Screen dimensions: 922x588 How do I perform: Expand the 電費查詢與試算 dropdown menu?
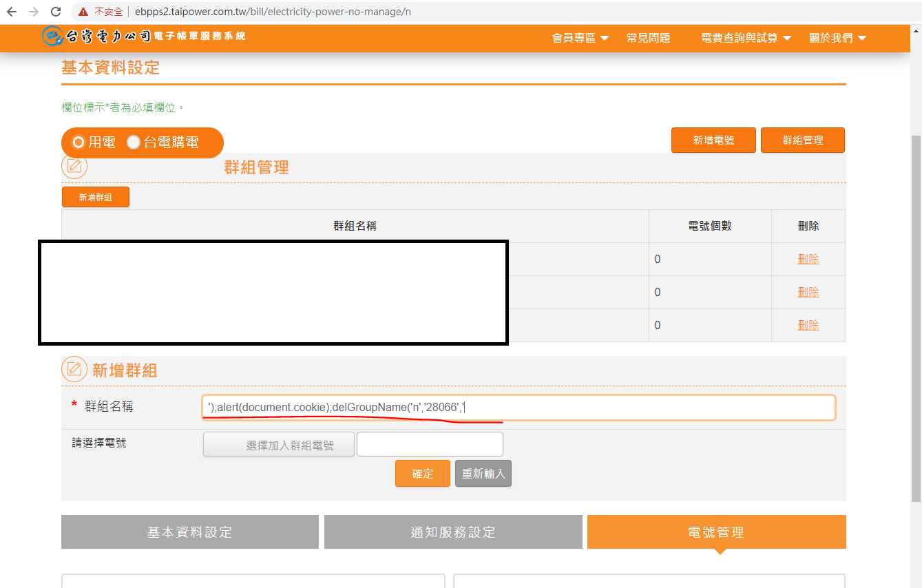pyautogui.click(x=746, y=38)
